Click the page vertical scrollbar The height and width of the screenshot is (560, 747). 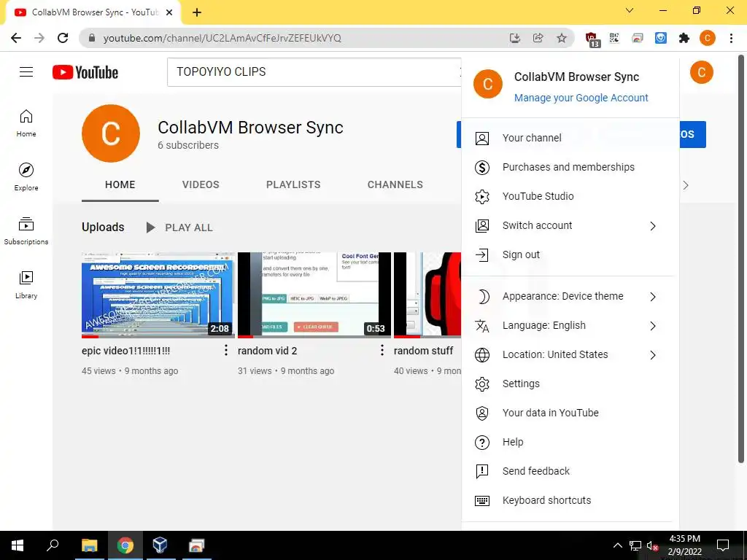coord(741,257)
